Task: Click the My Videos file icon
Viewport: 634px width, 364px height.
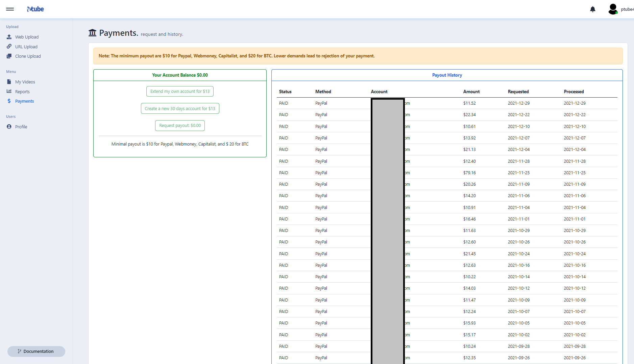Action: [9, 82]
